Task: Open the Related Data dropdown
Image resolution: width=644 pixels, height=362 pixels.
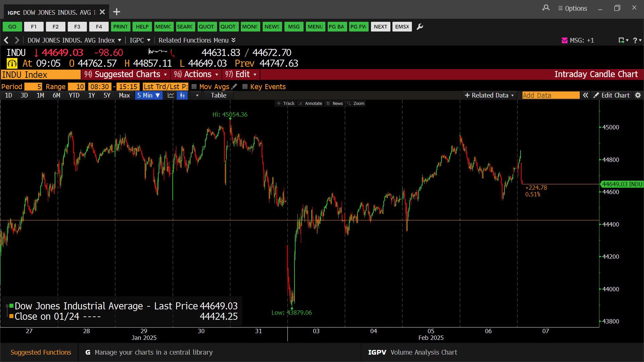Action: coord(489,96)
